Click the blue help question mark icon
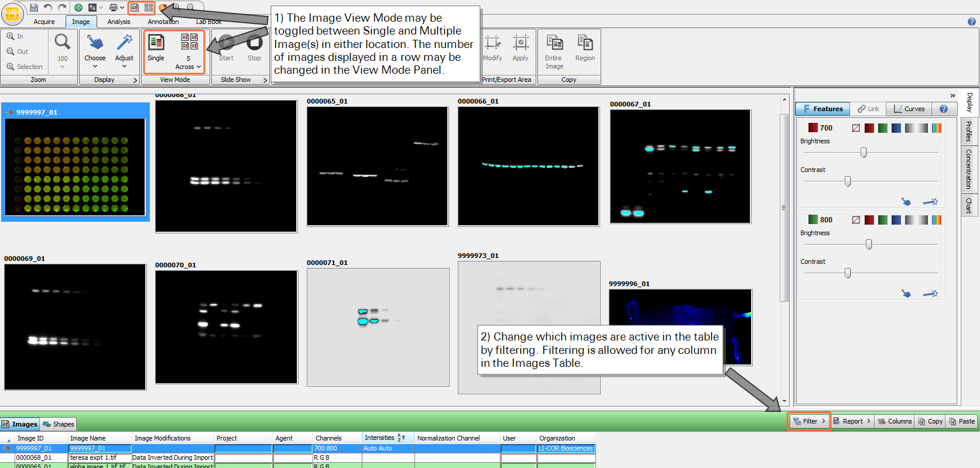980x468 pixels. pyautogui.click(x=972, y=22)
